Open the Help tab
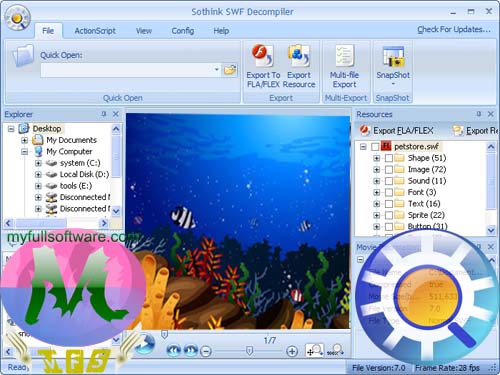 click(221, 31)
